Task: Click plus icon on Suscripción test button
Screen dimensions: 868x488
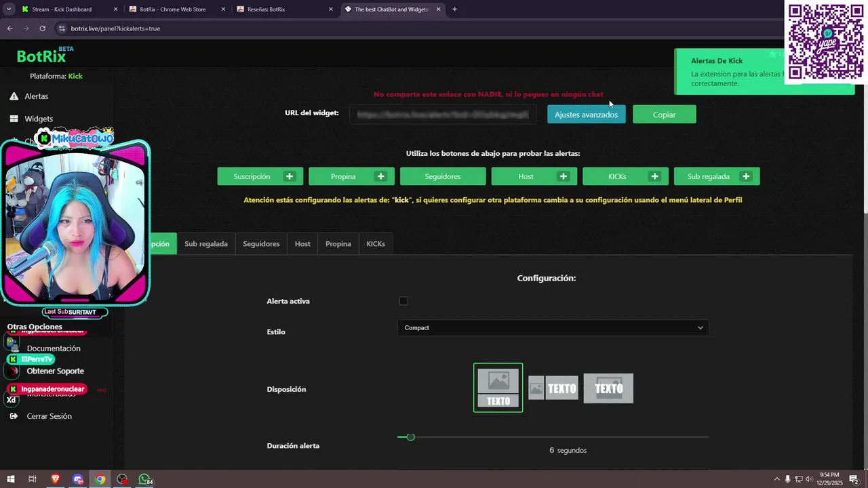Action: tap(290, 176)
